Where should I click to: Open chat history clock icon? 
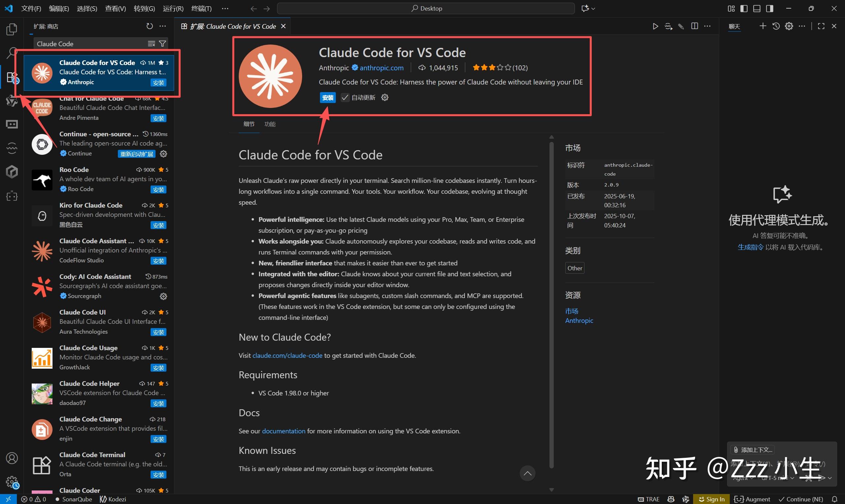click(x=776, y=26)
